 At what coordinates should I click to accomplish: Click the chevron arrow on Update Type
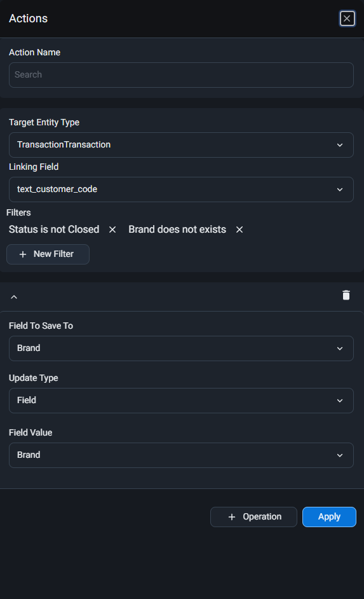coord(340,401)
